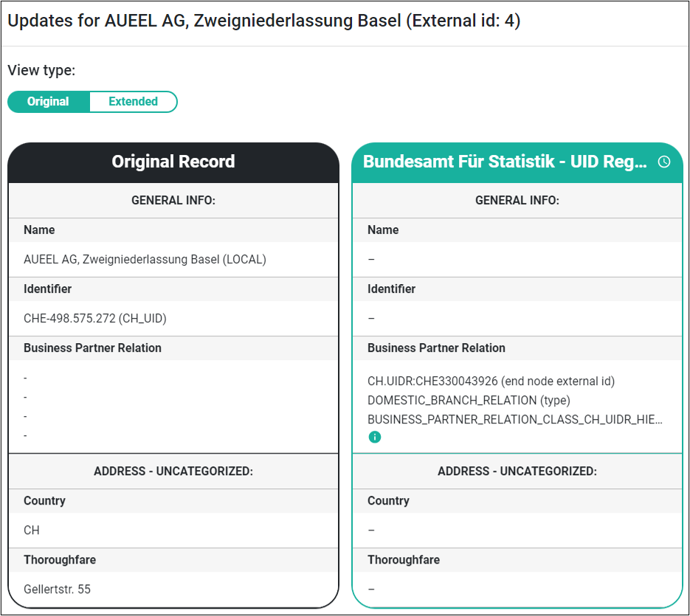690x616 pixels.
Task: Click the CH country value
Action: 32,530
